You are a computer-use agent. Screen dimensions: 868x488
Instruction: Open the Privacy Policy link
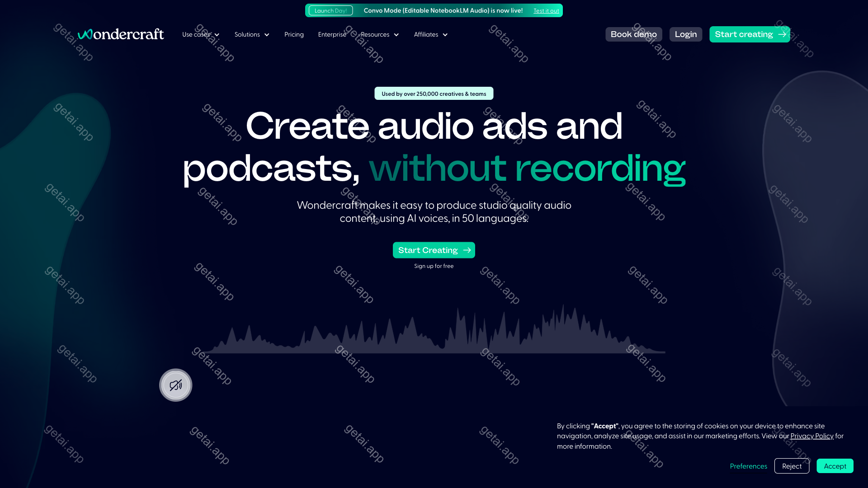point(812,436)
